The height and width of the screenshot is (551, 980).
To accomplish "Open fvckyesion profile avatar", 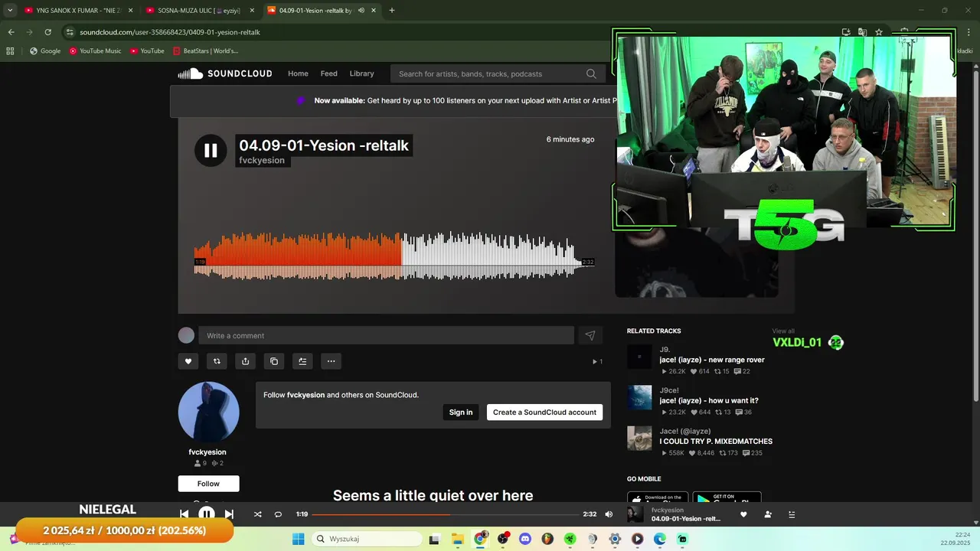I will (208, 412).
